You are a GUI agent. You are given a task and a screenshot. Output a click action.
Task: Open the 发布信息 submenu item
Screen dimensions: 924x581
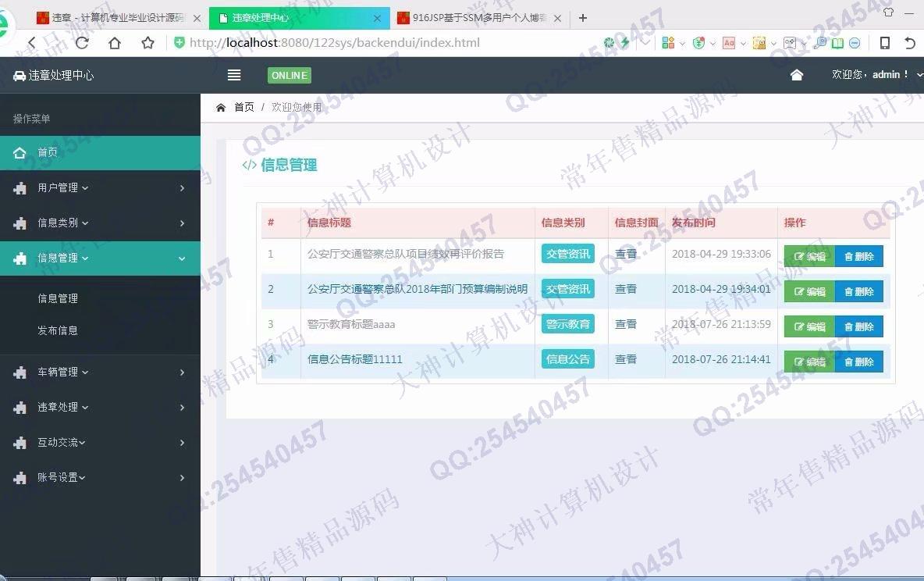58,330
